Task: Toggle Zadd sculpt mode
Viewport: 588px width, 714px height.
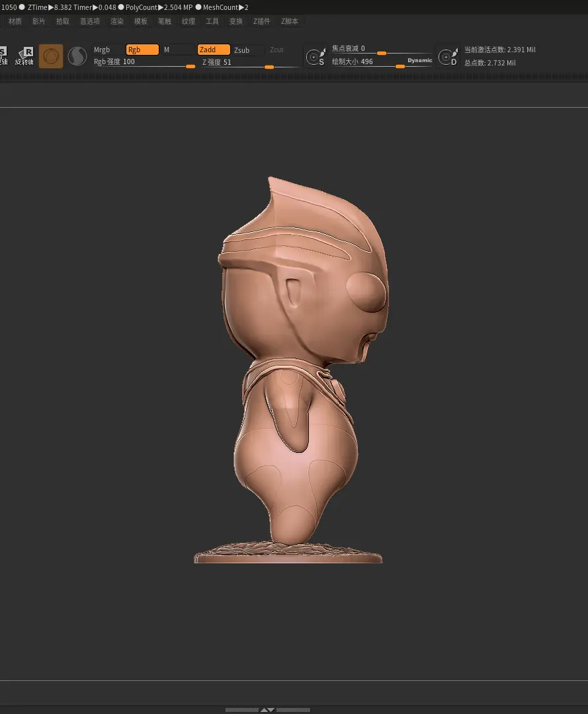Action: coord(214,50)
